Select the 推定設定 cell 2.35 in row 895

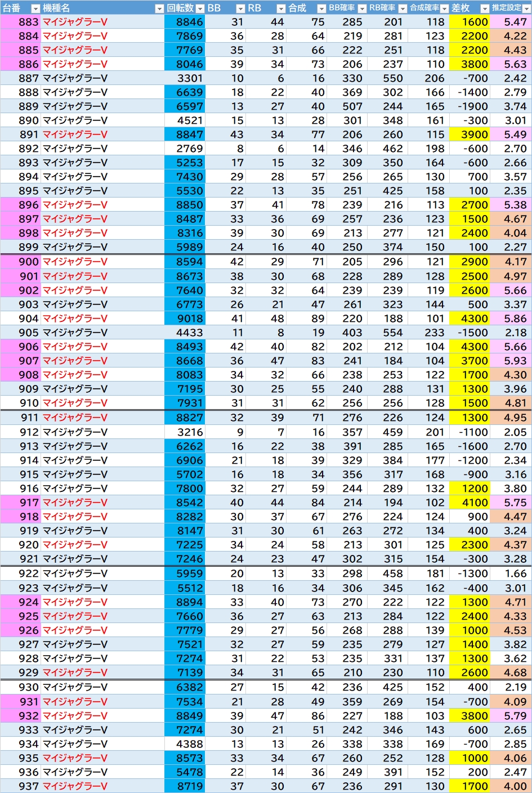click(x=511, y=191)
